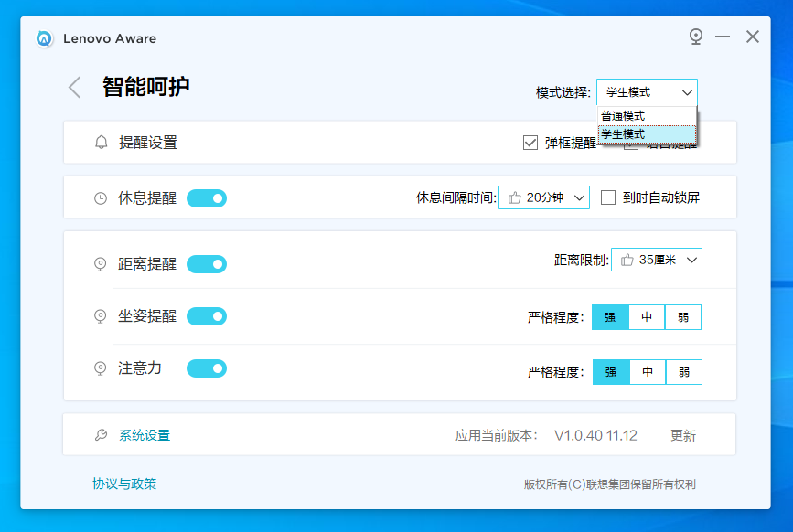This screenshot has width=793, height=532.
Task: Click the wrench icon beside 系统设置
Action: point(101,435)
